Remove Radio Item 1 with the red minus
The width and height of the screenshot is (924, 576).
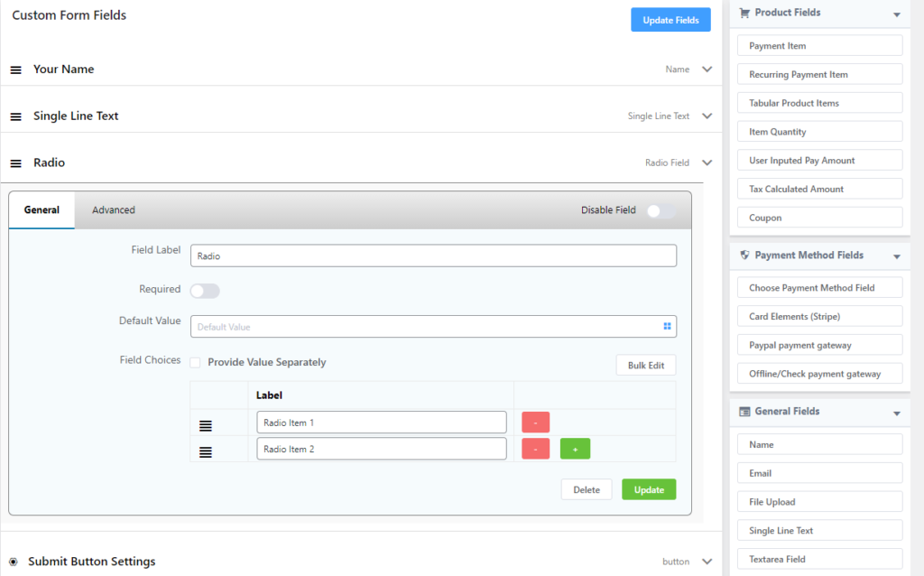[535, 423]
